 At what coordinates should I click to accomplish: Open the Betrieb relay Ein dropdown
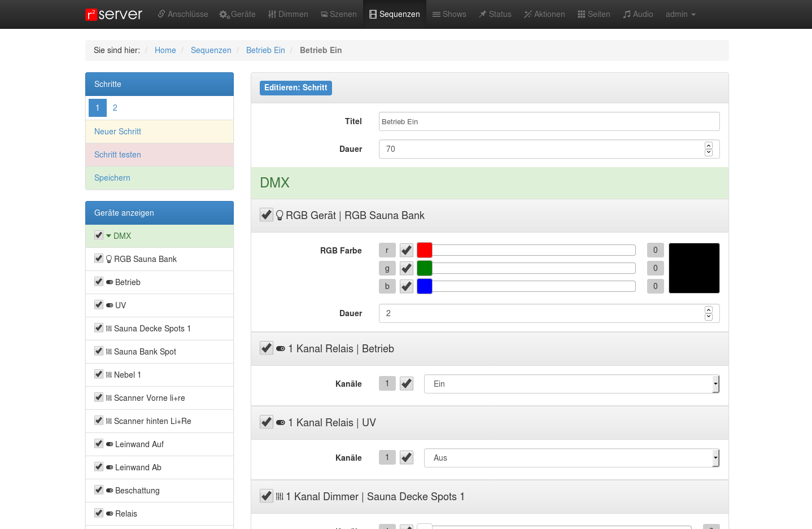coord(571,384)
